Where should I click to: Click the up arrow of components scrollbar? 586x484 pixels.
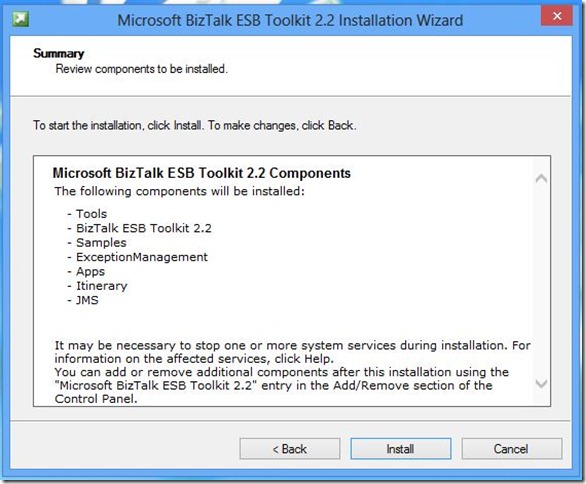[541, 178]
